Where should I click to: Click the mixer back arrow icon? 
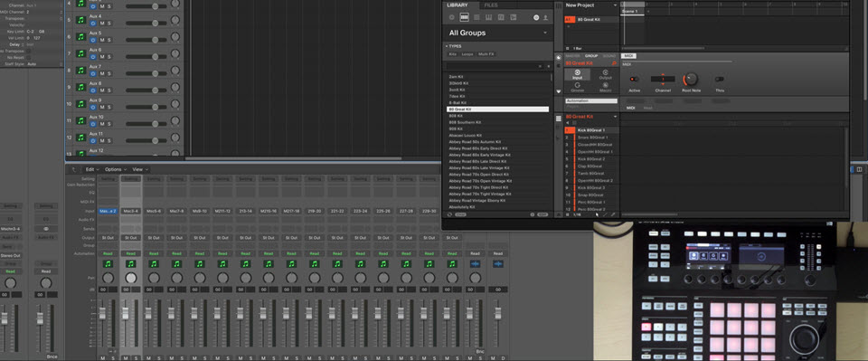pos(74,169)
